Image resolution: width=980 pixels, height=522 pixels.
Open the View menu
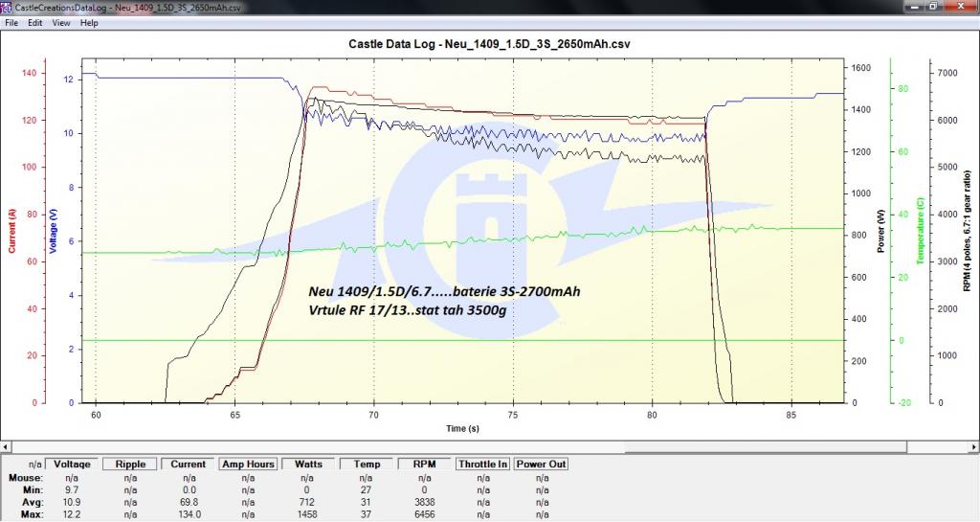(61, 22)
